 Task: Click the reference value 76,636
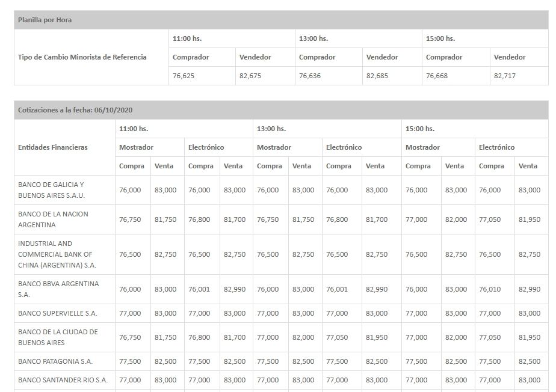309,76
